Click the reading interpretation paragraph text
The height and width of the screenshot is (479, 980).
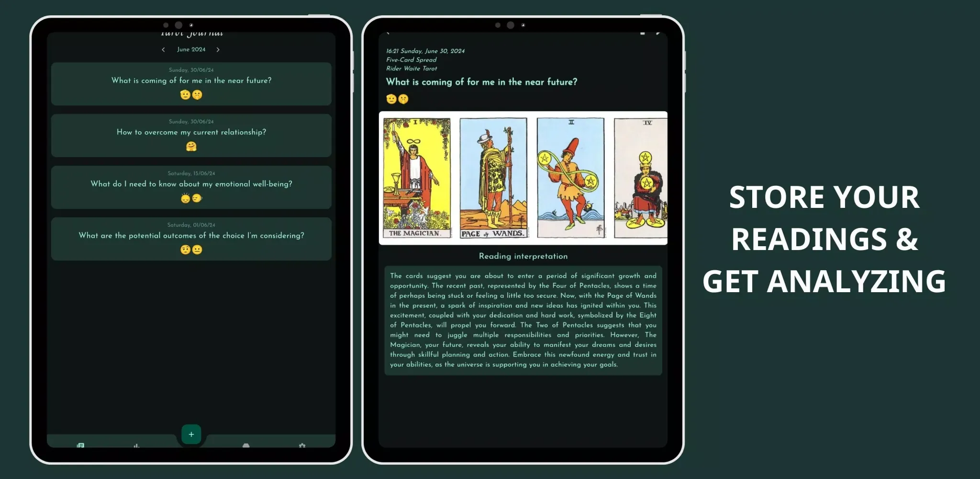523,320
